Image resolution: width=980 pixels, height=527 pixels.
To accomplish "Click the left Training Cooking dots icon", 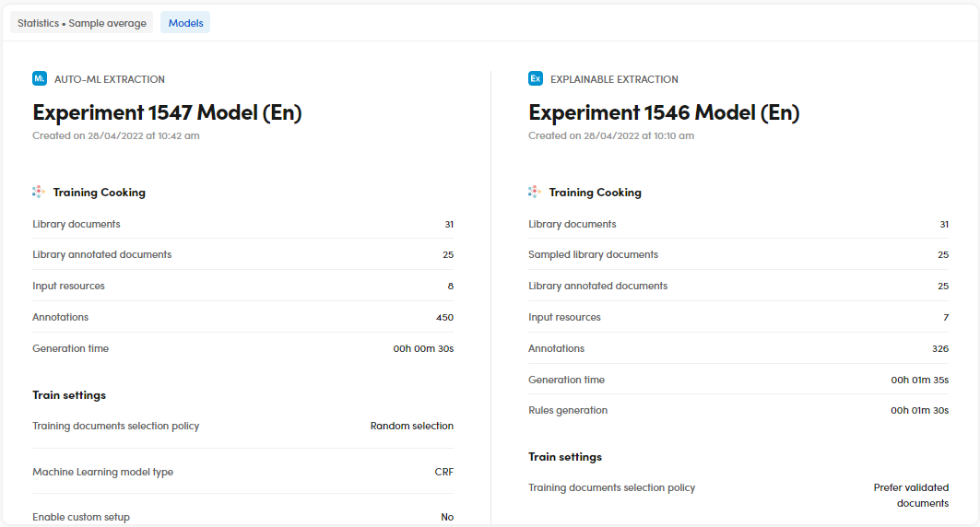I will pos(39,193).
